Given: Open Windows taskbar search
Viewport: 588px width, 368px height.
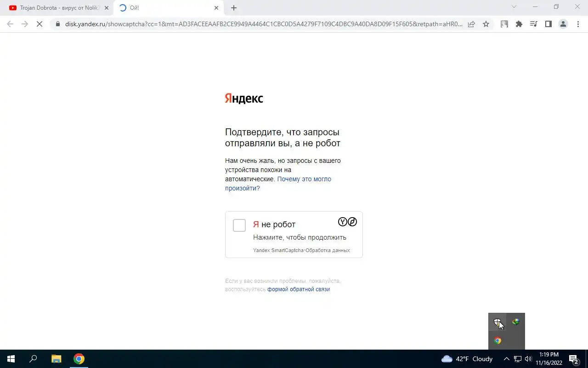Looking at the screenshot, I should coord(33,359).
